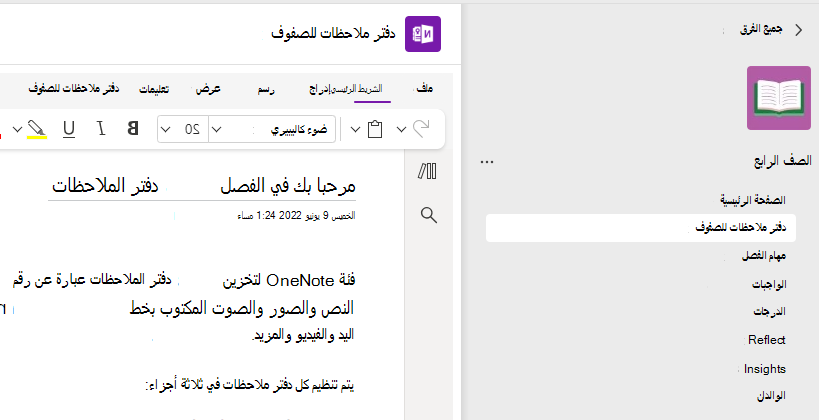819x420 pixels.
Task: Click the team name الصف الرابع
Action: pyautogui.click(x=782, y=161)
